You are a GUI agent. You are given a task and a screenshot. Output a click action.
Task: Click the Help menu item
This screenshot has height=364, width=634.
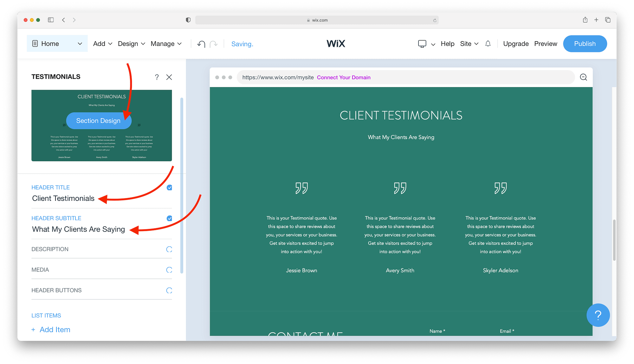447,43
